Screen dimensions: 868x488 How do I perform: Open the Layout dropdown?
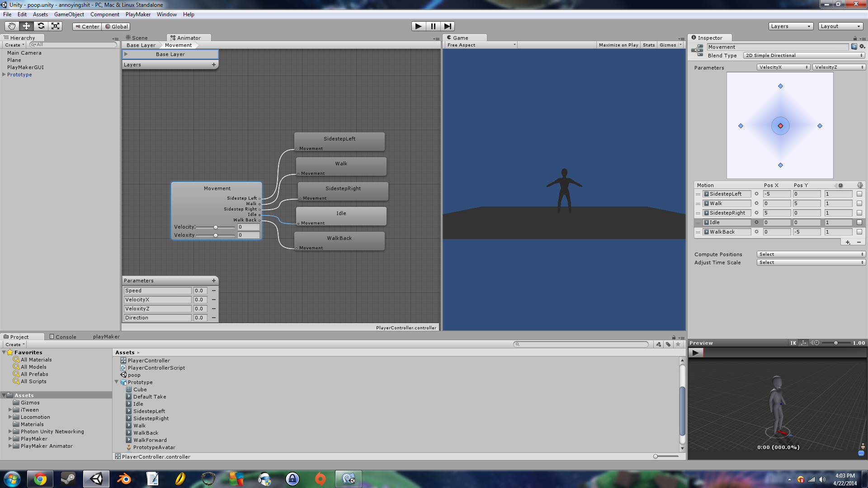tap(840, 26)
